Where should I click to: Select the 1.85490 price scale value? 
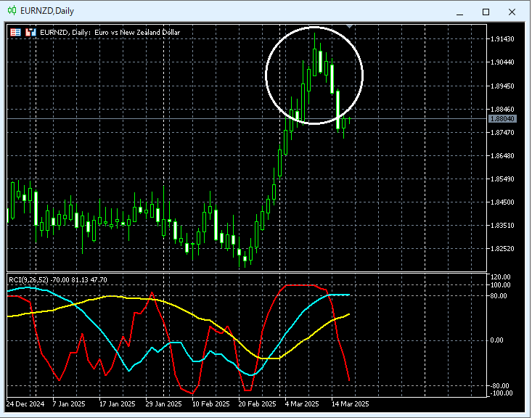502,179
